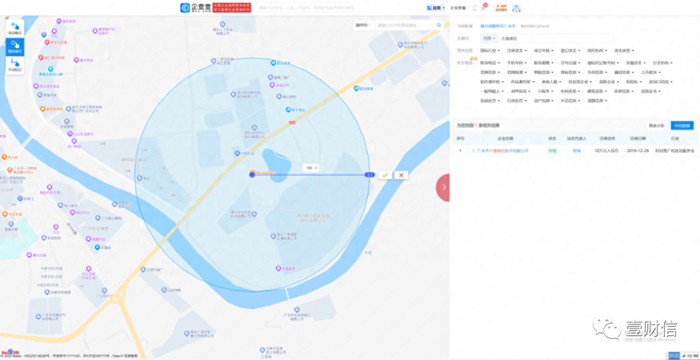Image resolution: width=700 pixels, height=360 pixels.
Task: Expand the 行政处罚 filter
Action: click(517, 100)
